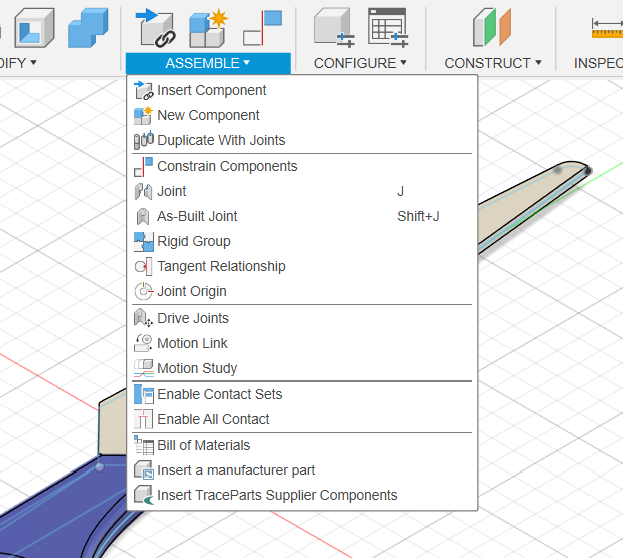
Task: Select Duplicate With Joints menu entry
Action: tap(221, 140)
